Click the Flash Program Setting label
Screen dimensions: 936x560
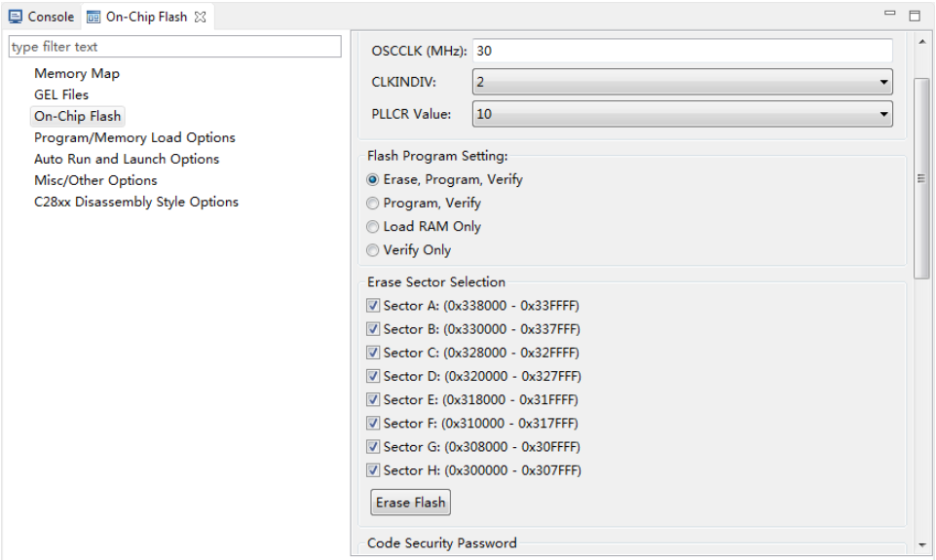(x=437, y=156)
